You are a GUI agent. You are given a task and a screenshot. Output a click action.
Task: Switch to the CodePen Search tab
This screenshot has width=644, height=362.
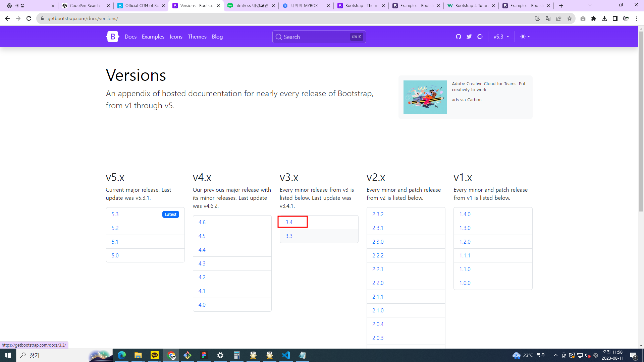pos(85,6)
